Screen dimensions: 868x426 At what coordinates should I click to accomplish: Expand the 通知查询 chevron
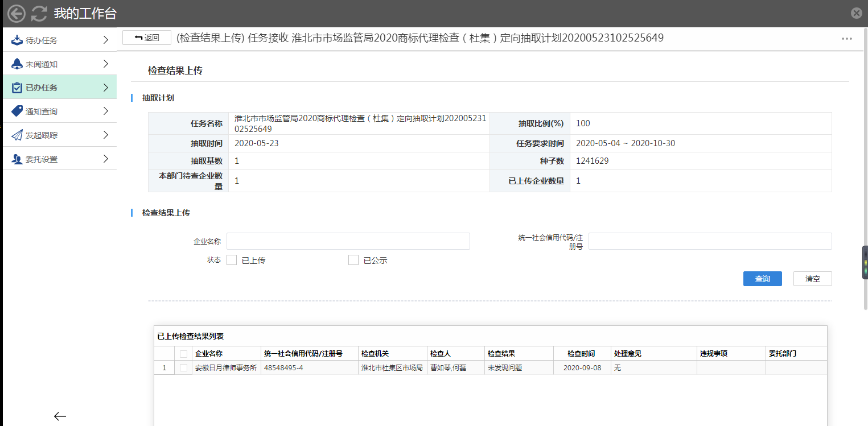(105, 111)
